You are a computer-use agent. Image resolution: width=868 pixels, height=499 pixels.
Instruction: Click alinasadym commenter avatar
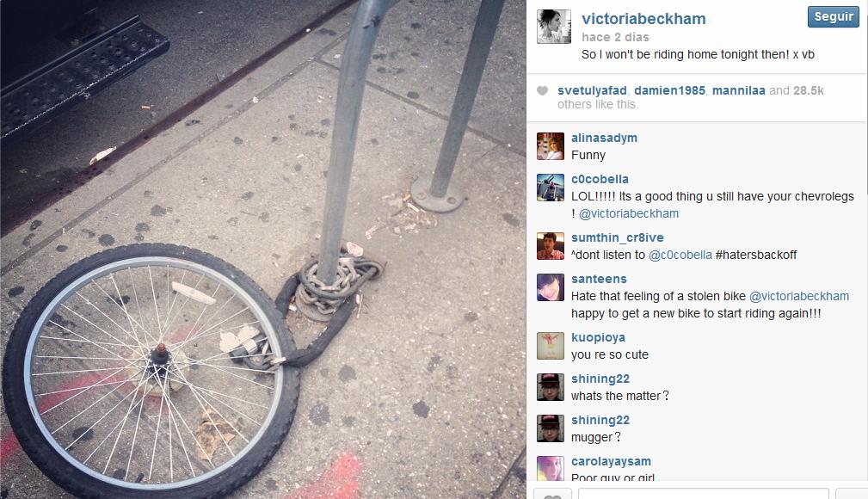[551, 146]
